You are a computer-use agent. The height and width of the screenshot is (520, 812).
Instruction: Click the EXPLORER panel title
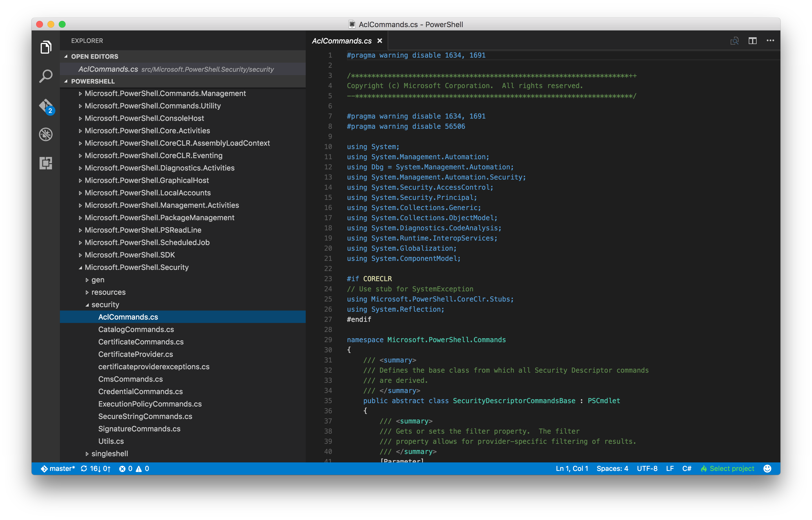[87, 41]
